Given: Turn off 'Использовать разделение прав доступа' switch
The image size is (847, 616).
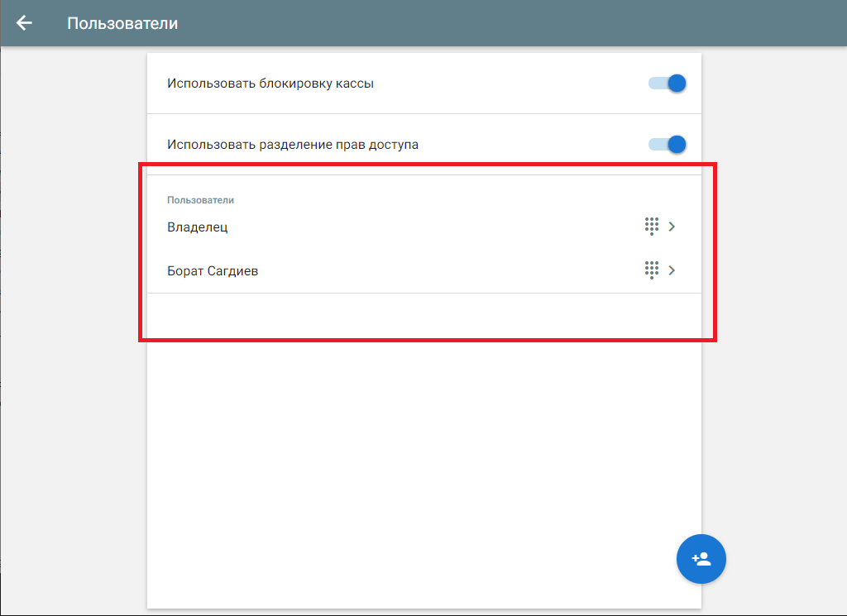Looking at the screenshot, I should click(x=668, y=145).
